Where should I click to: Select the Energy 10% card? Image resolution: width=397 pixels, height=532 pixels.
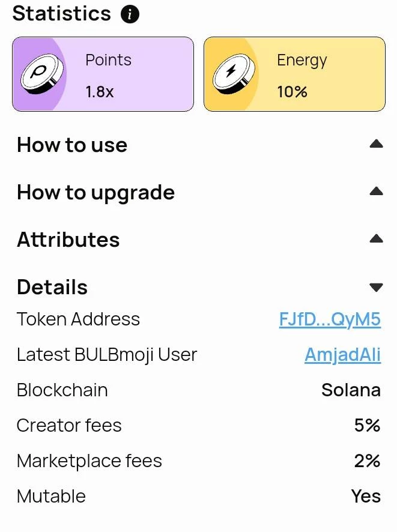[x=294, y=74]
